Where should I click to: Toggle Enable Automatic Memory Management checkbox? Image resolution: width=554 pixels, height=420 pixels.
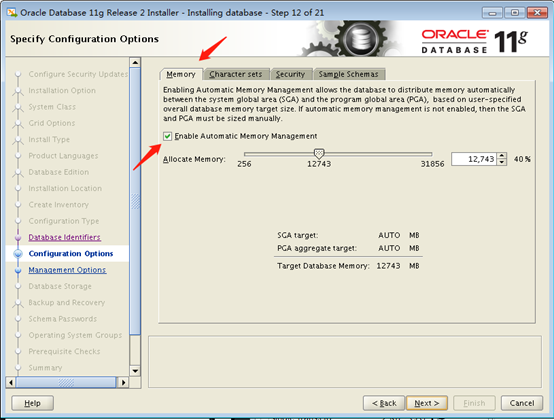(167, 136)
